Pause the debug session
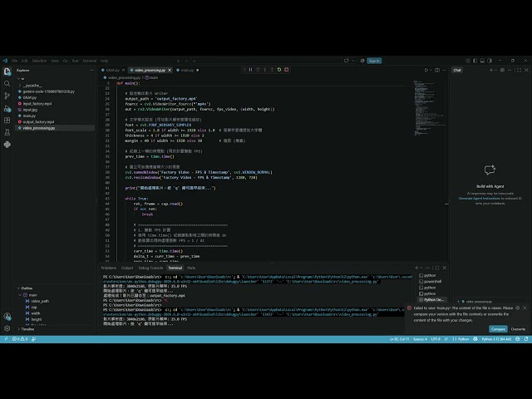The height and width of the screenshot is (399, 532). [x=251, y=70]
